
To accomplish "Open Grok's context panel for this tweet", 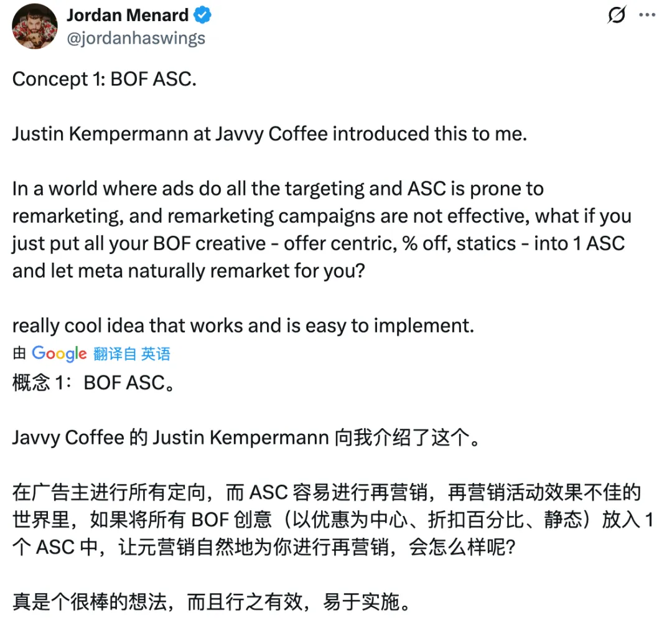I will (615, 16).
